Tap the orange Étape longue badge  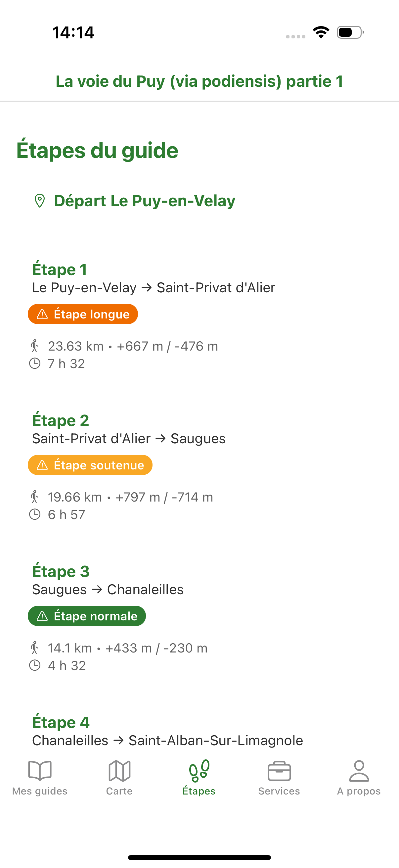click(83, 314)
